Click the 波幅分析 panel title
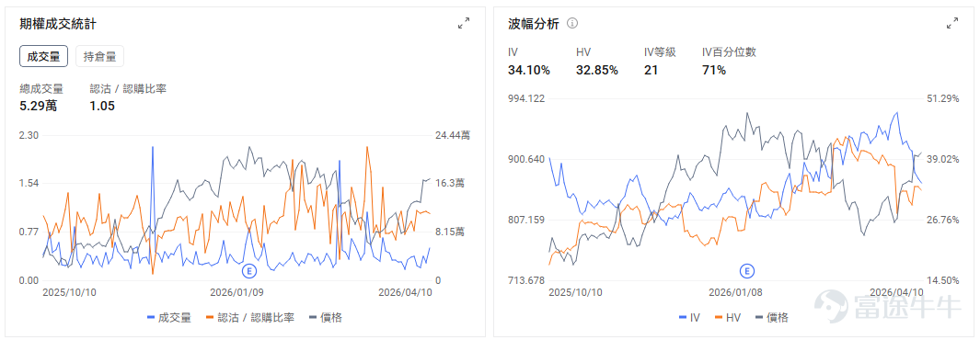The image size is (980, 340). [533, 24]
